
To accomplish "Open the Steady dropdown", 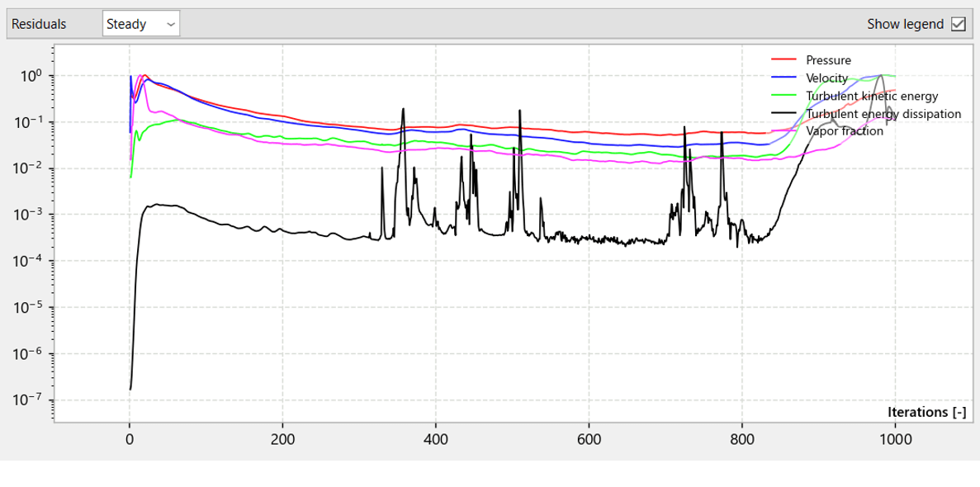I will coord(141,25).
